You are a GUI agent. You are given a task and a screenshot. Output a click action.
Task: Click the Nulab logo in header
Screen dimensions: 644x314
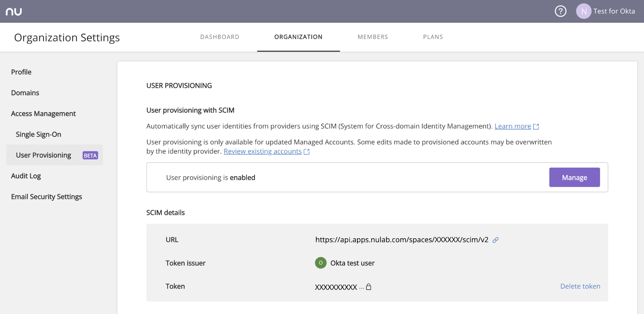tap(14, 12)
